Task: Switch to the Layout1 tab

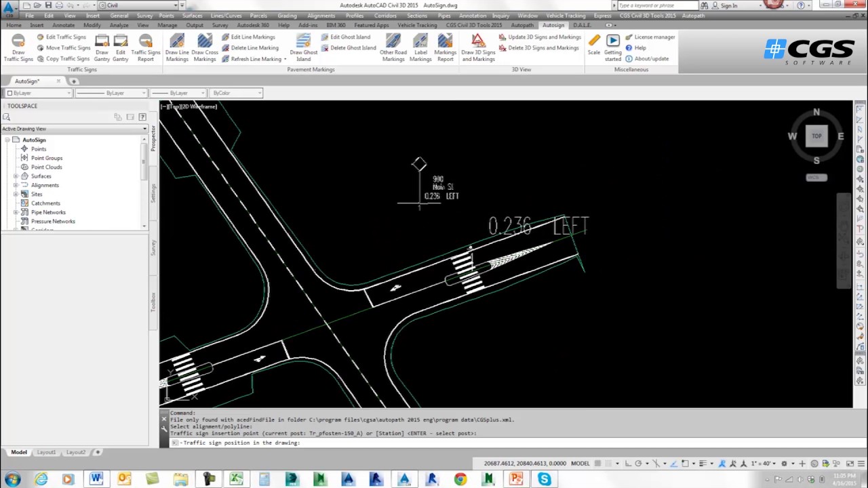Action: pyautogui.click(x=46, y=452)
